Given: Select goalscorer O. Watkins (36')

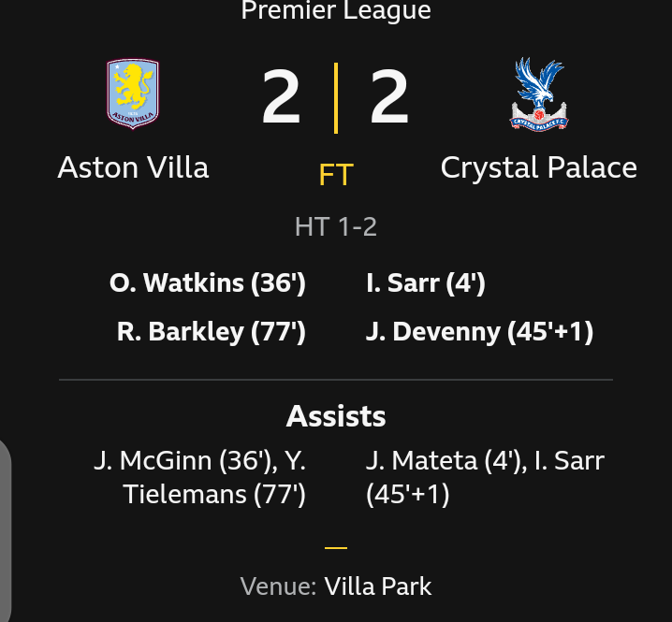Looking at the screenshot, I should (x=208, y=282).
